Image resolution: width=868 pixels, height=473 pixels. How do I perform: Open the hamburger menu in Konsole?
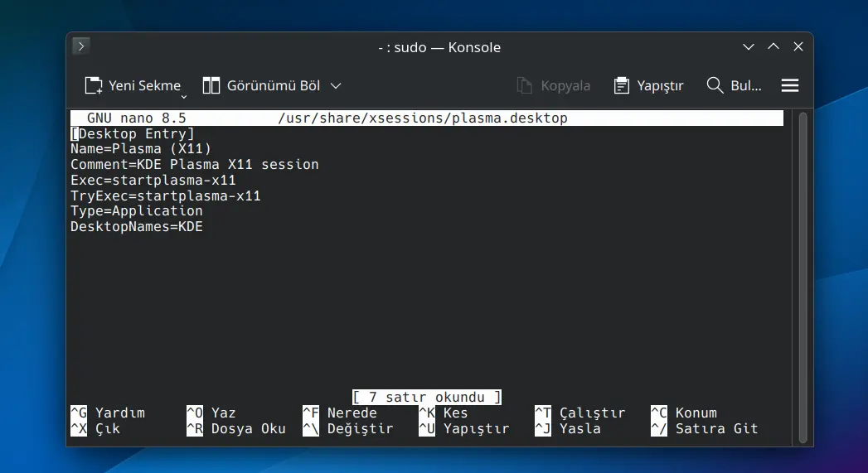pos(790,86)
